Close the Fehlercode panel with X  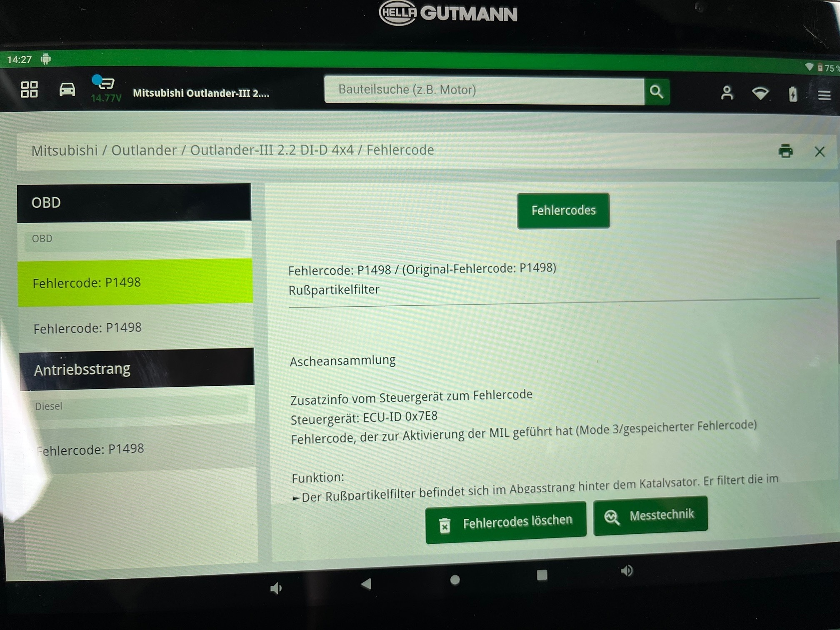[820, 152]
